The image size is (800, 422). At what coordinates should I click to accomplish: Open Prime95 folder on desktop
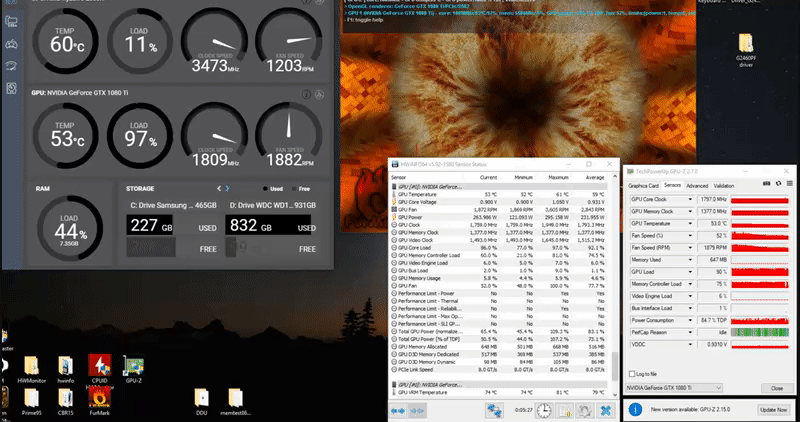(x=32, y=402)
